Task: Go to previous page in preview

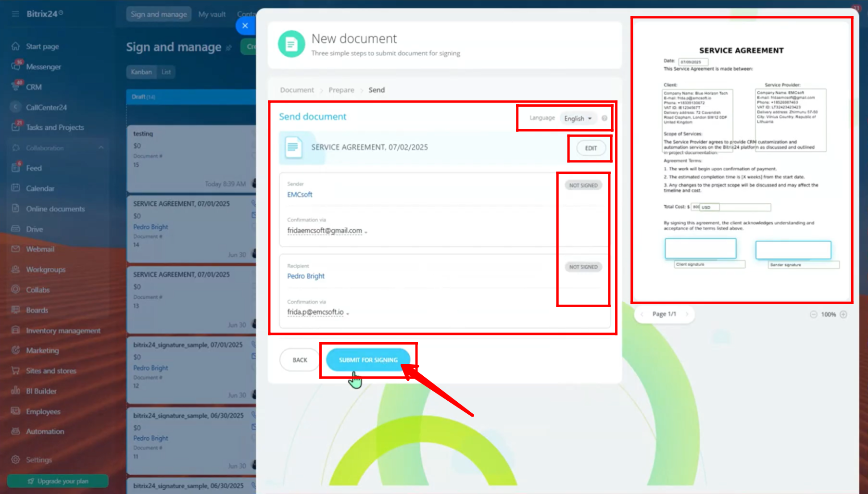Action: pos(642,314)
